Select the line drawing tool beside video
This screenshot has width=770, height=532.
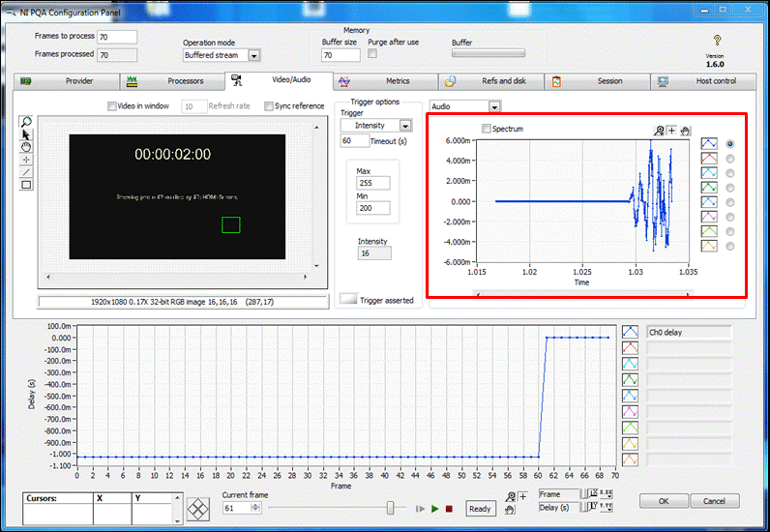point(26,172)
